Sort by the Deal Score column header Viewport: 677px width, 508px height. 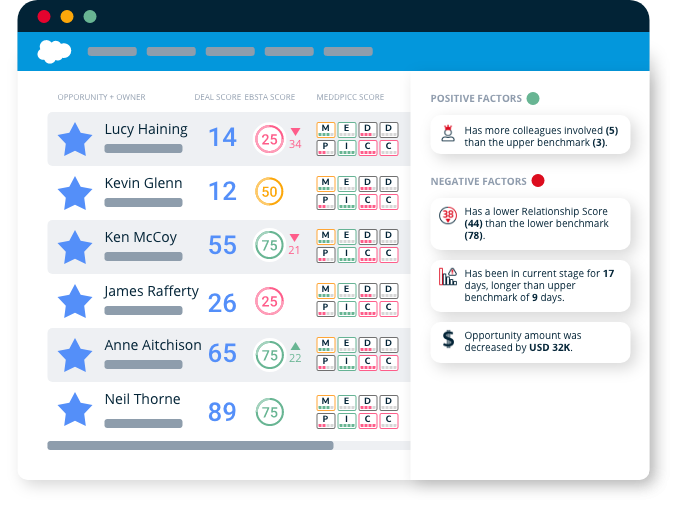point(217,97)
